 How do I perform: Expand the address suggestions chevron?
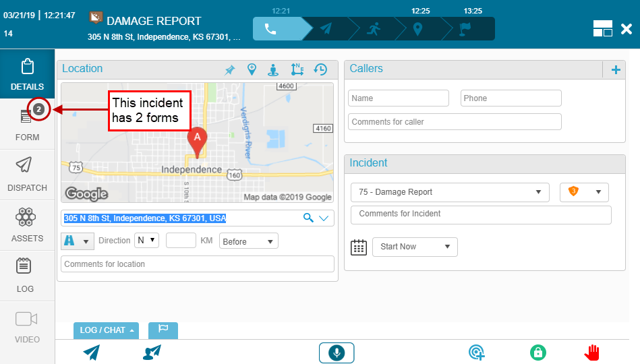click(324, 218)
